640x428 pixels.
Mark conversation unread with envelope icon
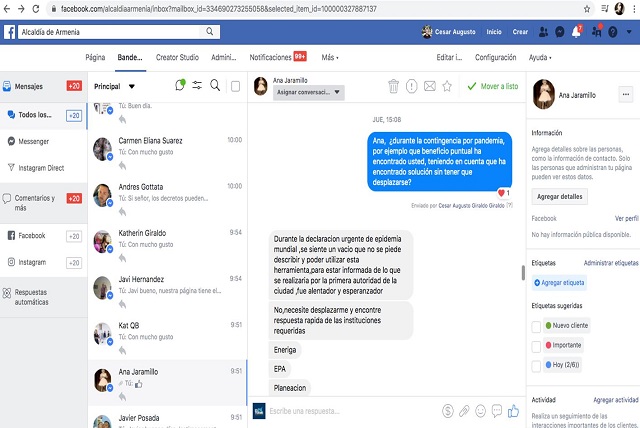click(430, 86)
